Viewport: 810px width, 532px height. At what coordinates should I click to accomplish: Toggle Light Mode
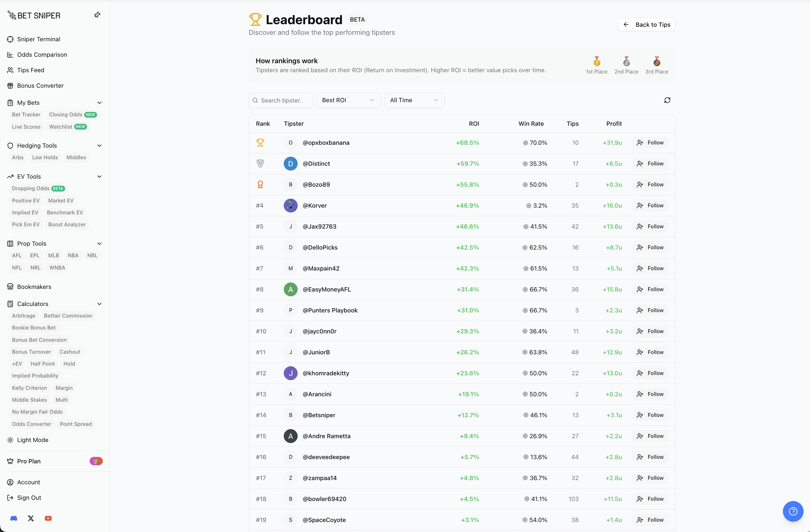[x=33, y=440]
